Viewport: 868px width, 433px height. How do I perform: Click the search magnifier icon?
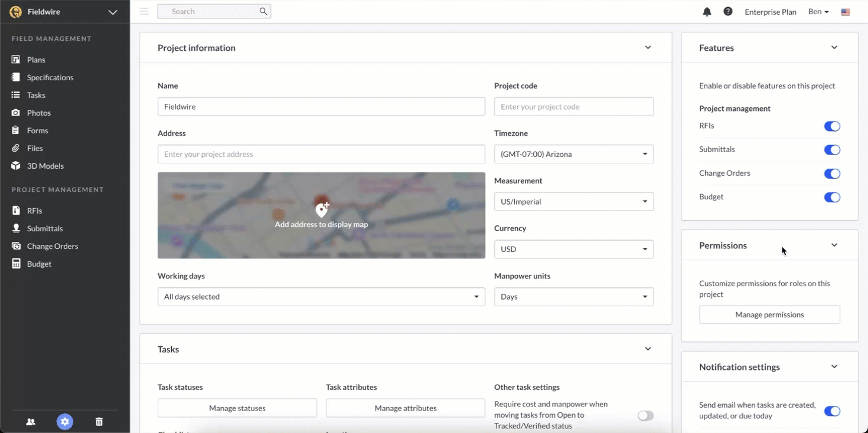pyautogui.click(x=263, y=12)
